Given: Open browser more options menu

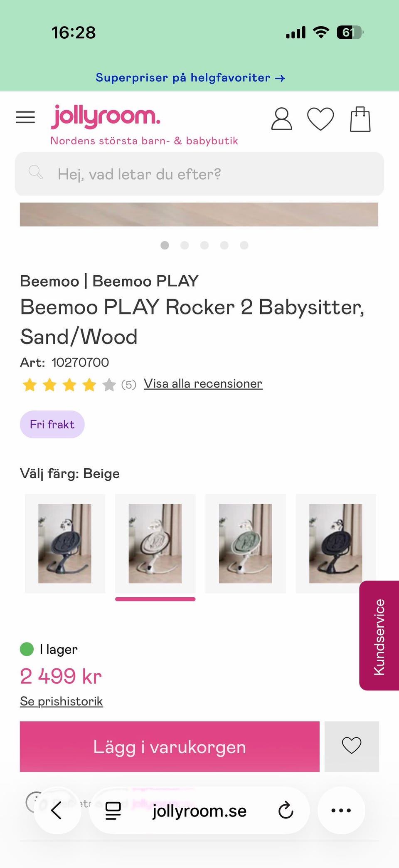Looking at the screenshot, I should 341,811.
